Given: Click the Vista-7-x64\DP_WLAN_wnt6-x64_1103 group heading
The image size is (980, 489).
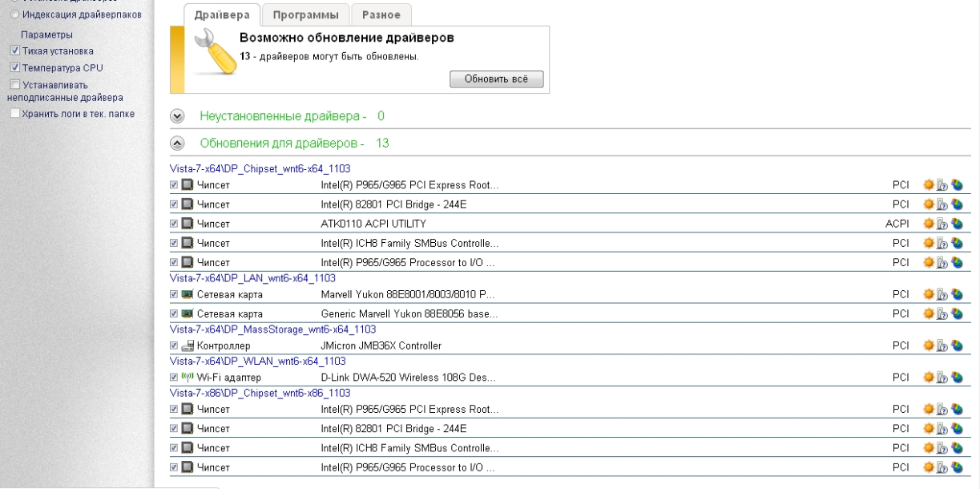Looking at the screenshot, I should coord(258,362).
